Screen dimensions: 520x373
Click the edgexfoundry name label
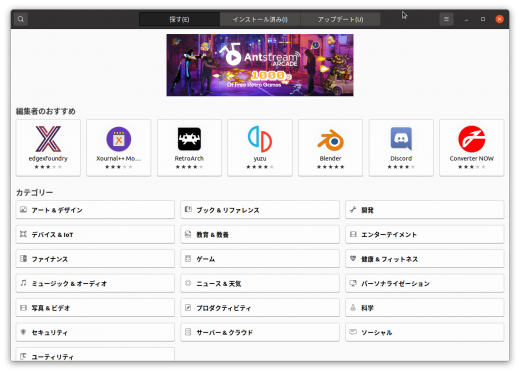[48, 159]
